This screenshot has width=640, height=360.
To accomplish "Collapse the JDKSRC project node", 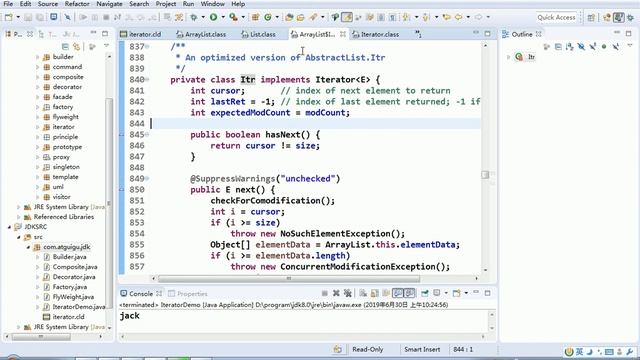I will [9, 227].
